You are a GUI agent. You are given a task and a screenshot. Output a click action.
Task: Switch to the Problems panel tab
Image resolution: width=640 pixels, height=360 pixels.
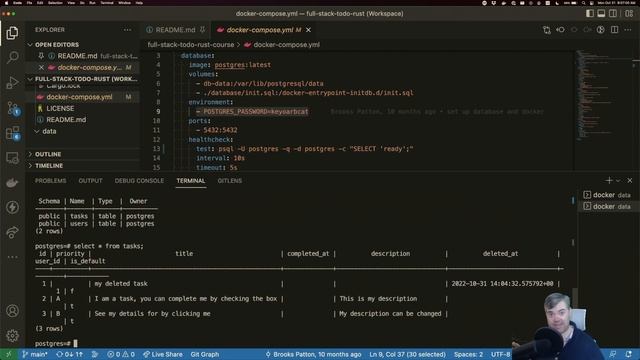point(51,180)
